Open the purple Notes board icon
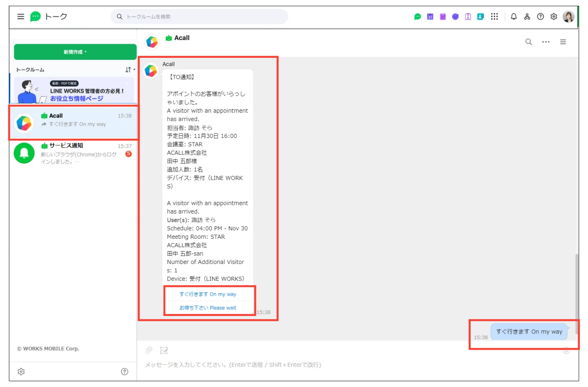The width and height of the screenshot is (588, 387). pos(443,17)
